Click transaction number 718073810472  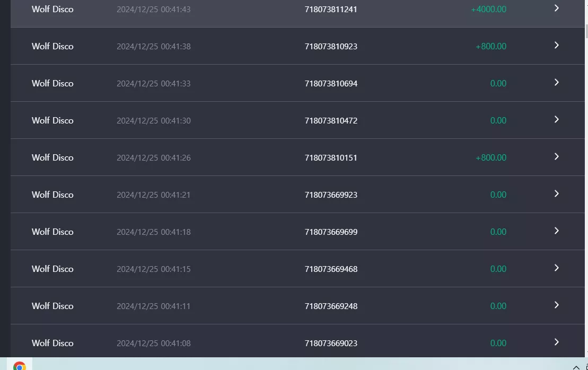tap(331, 121)
